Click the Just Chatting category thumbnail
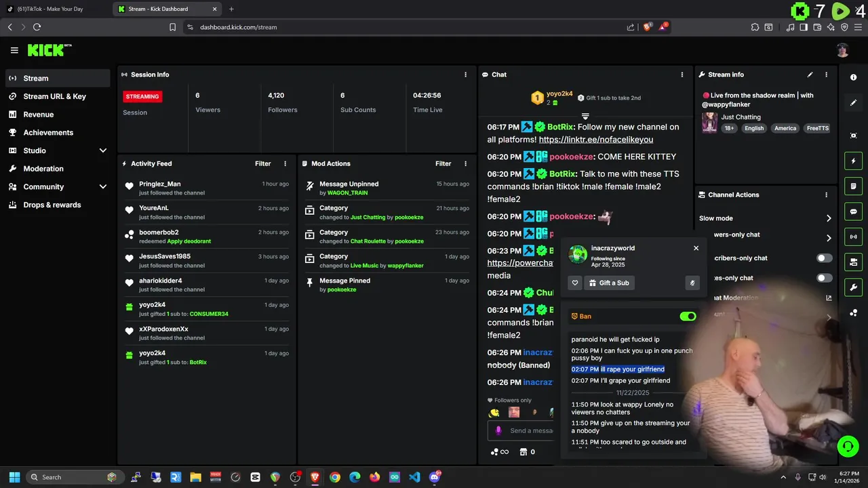This screenshot has width=868, height=488. pyautogui.click(x=709, y=123)
